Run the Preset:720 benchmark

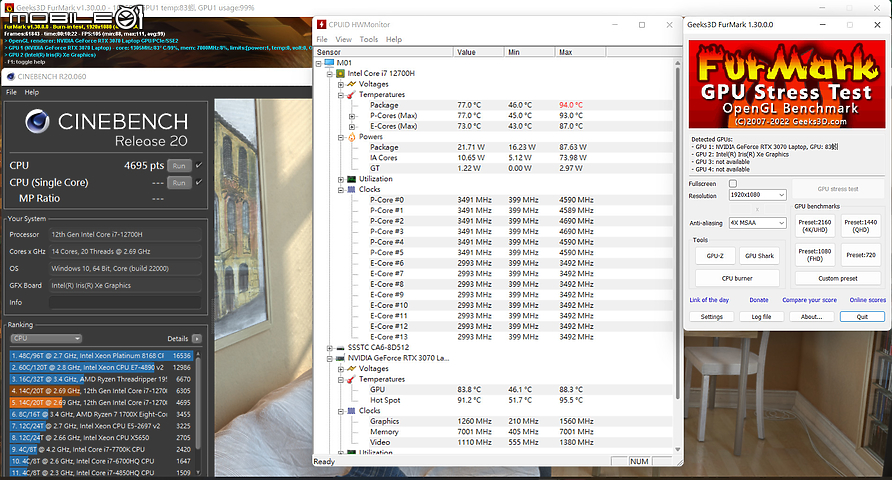pyautogui.click(x=861, y=255)
